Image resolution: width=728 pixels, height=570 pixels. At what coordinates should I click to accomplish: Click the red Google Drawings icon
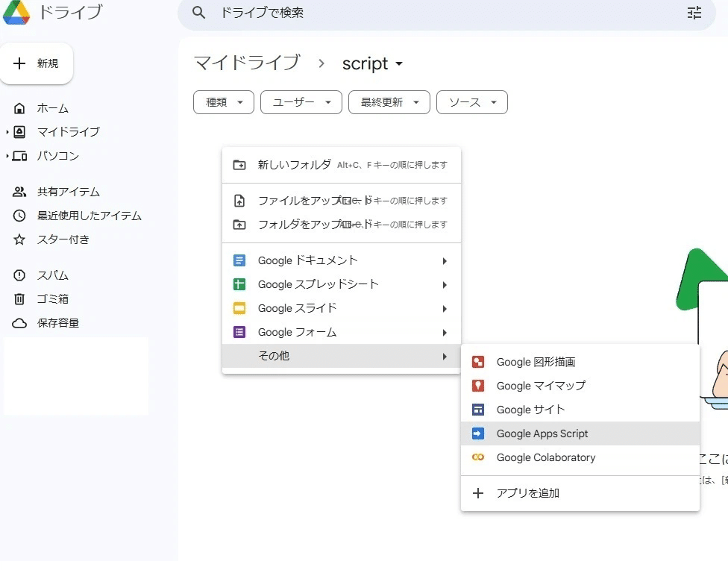477,362
